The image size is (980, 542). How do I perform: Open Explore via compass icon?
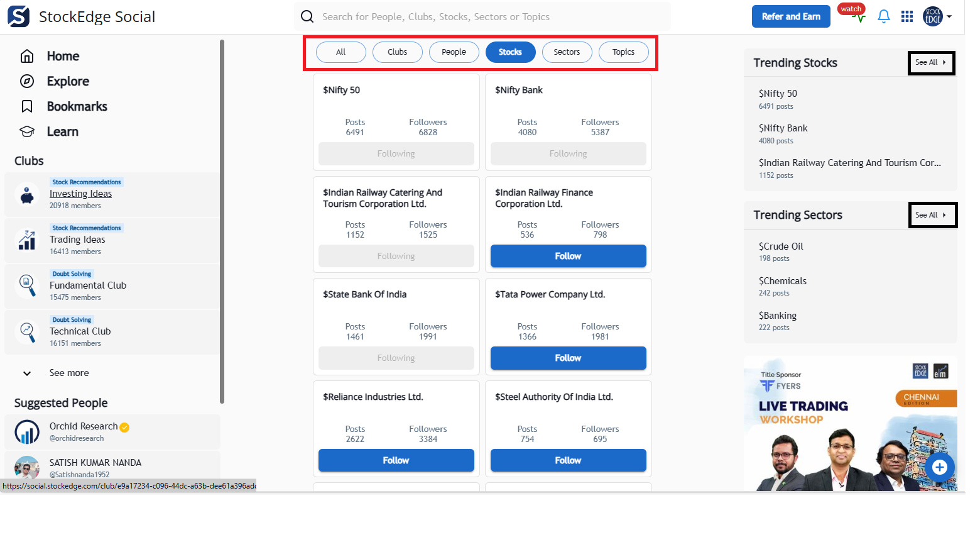point(27,81)
